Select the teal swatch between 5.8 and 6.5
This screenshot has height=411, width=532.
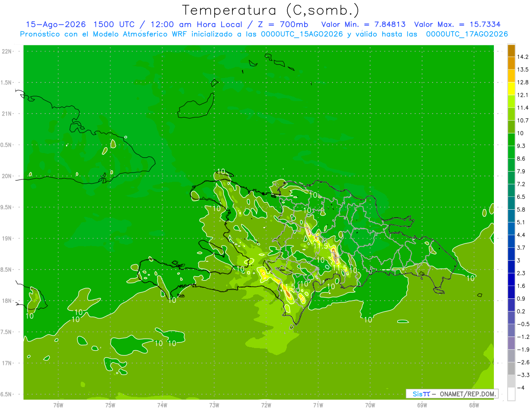coord(511,203)
